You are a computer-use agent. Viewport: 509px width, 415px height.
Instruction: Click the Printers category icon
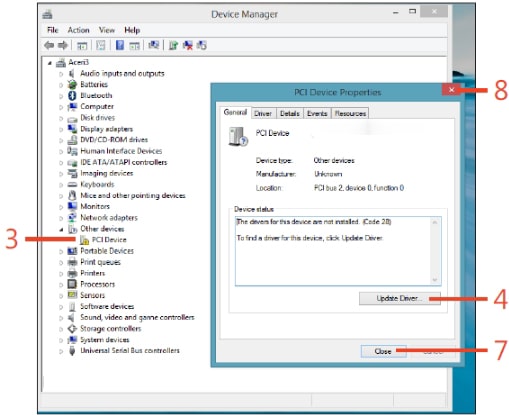(72, 273)
